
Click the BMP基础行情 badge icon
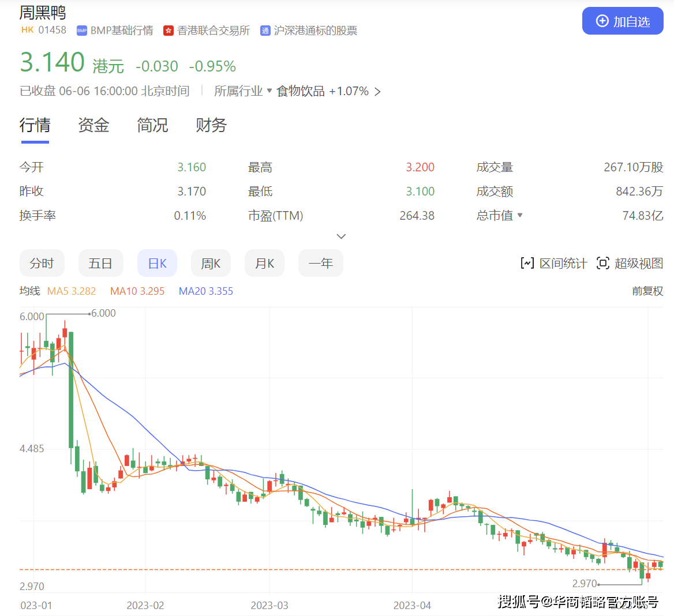[82, 31]
